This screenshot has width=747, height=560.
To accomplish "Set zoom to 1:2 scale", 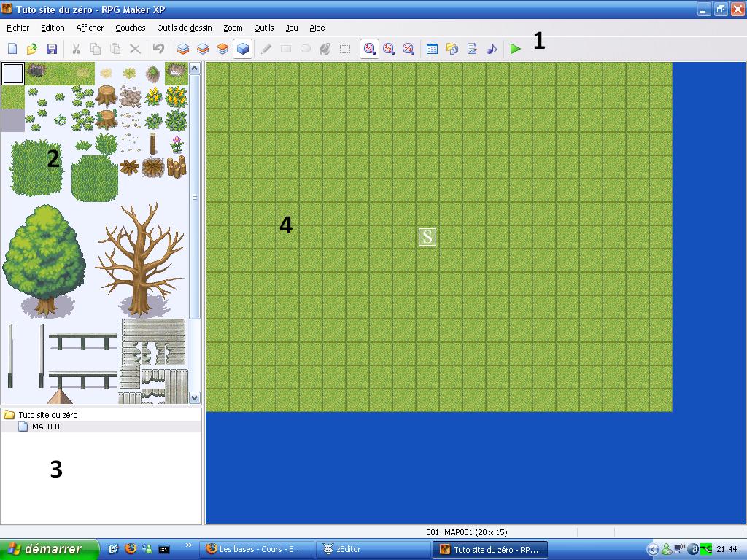I will (389, 49).
